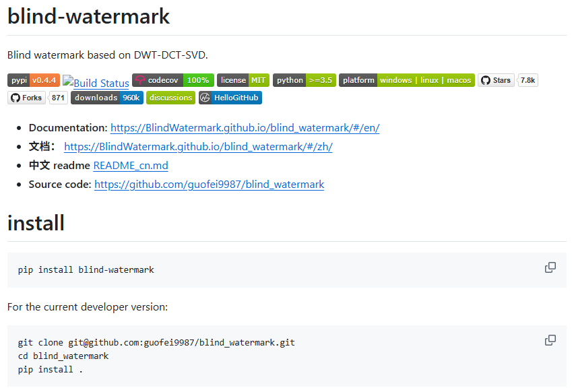Open the broken Build Status image link
This screenshot has width=574, height=392.
(x=96, y=82)
